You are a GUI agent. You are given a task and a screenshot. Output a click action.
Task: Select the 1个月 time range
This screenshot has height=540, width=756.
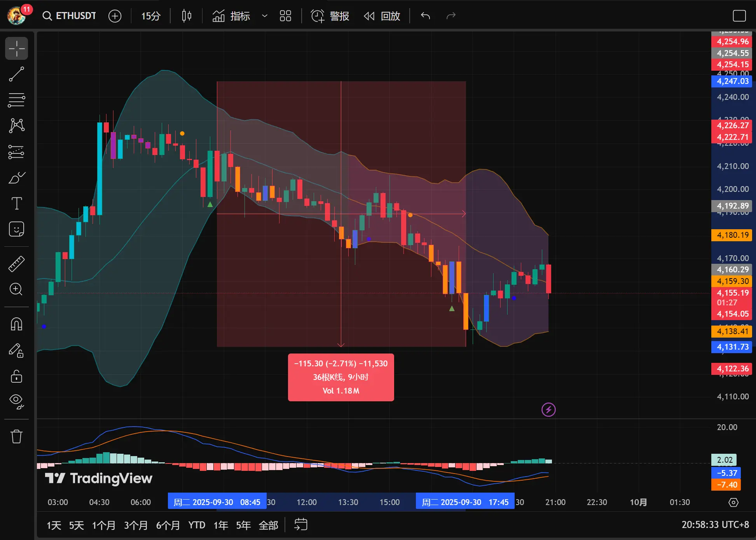click(x=104, y=525)
